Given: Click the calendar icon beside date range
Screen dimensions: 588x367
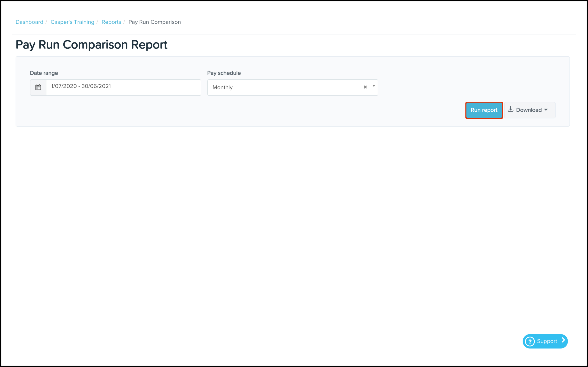Looking at the screenshot, I should pyautogui.click(x=38, y=87).
